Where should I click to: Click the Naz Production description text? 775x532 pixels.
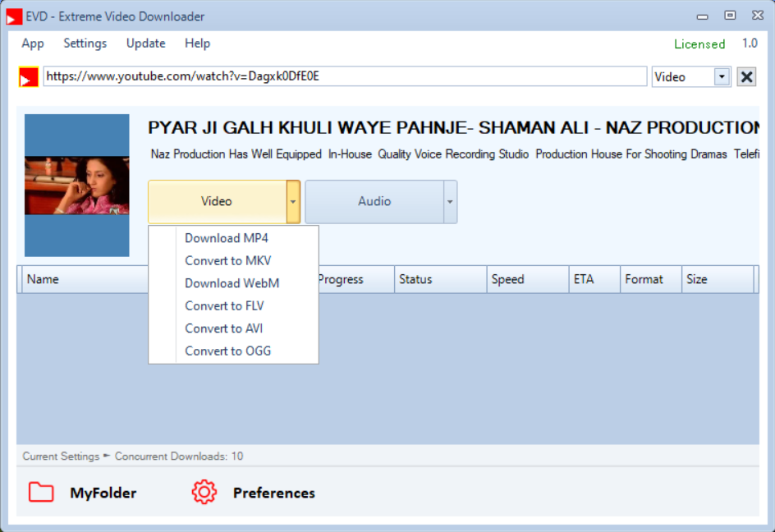tap(455, 154)
